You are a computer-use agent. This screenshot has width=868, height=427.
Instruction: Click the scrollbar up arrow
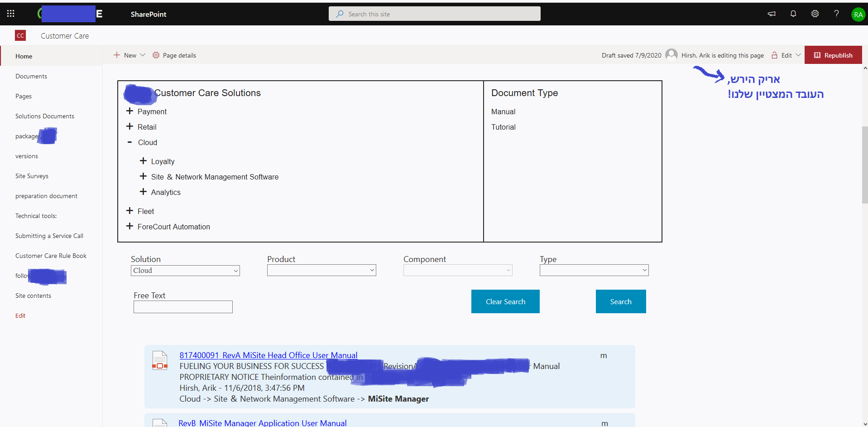click(x=865, y=68)
